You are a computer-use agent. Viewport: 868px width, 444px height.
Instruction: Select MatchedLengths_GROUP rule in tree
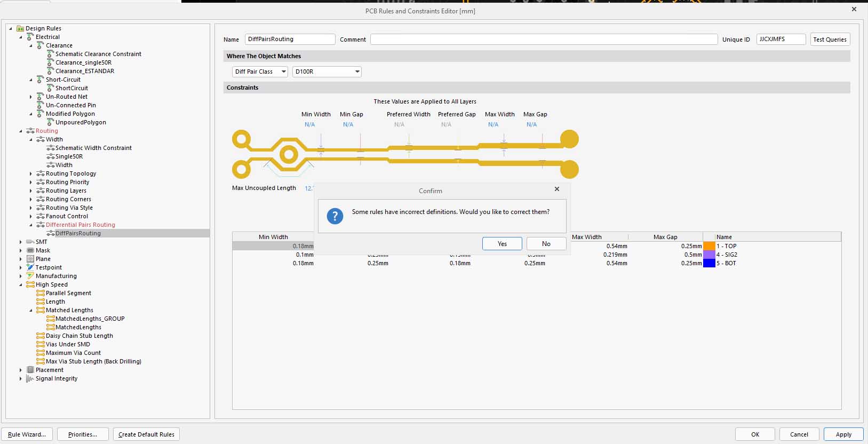click(90, 319)
